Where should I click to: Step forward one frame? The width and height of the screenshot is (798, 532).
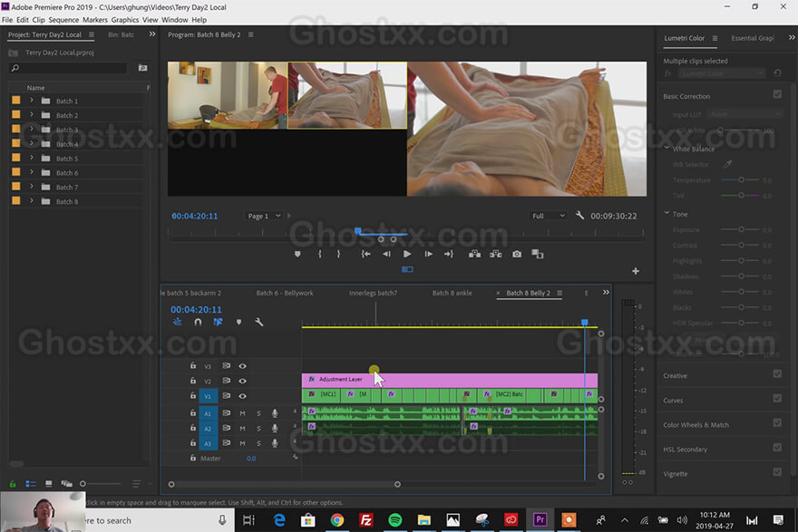coord(429,254)
